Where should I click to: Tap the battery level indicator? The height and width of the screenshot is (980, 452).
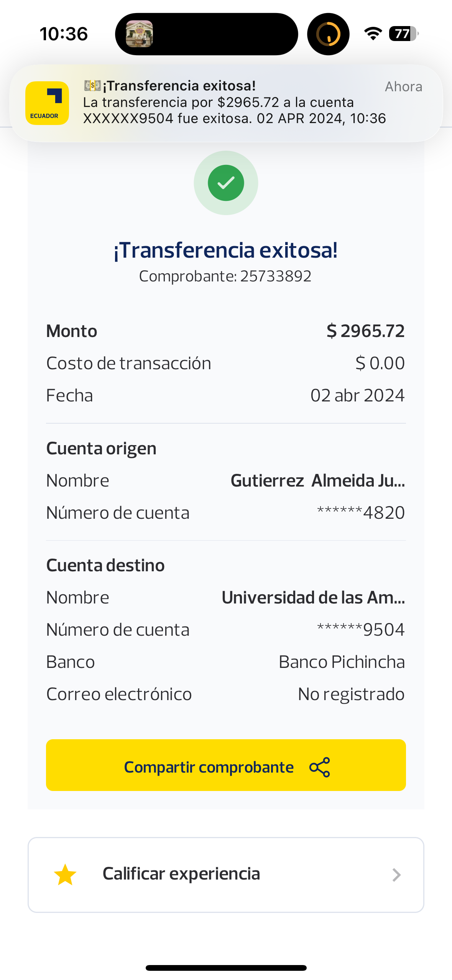click(403, 34)
